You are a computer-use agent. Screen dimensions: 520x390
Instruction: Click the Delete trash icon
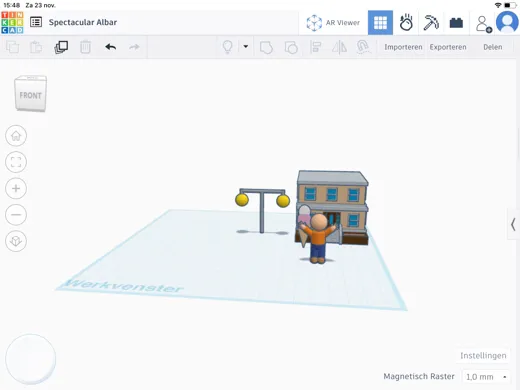point(85,47)
